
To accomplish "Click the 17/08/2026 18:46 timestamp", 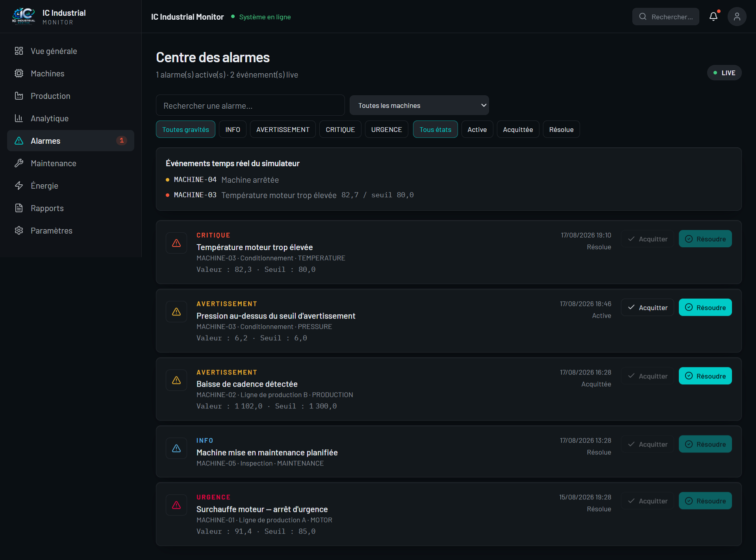I will pyautogui.click(x=586, y=304).
